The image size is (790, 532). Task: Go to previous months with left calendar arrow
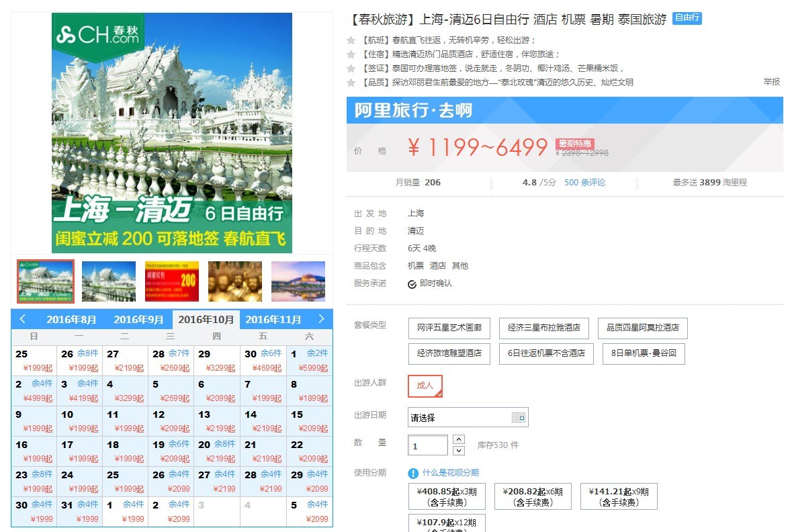click(22, 319)
